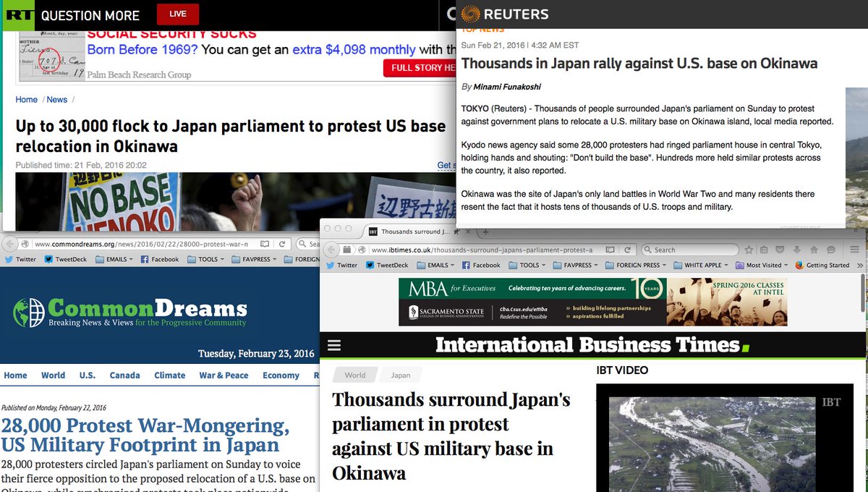This screenshot has height=492, width=868.
Task: Open Facebook bookmark in the CommonDreams window
Action: (160, 259)
